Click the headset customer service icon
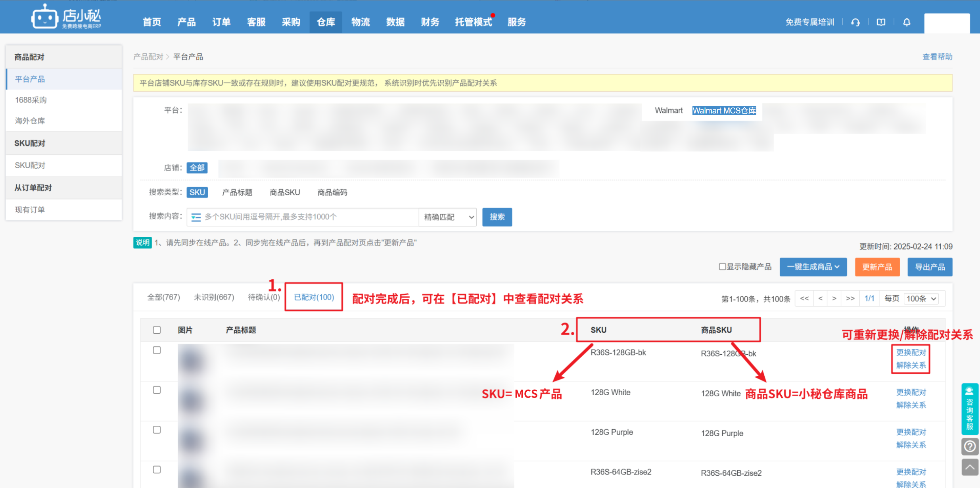Screen dimensions: 980x488 click(x=855, y=22)
